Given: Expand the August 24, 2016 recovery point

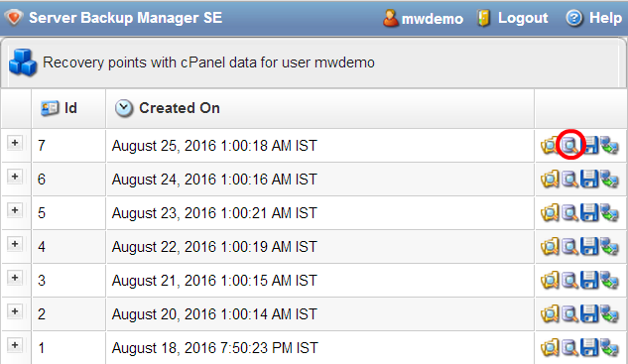Looking at the screenshot, I should [15, 177].
